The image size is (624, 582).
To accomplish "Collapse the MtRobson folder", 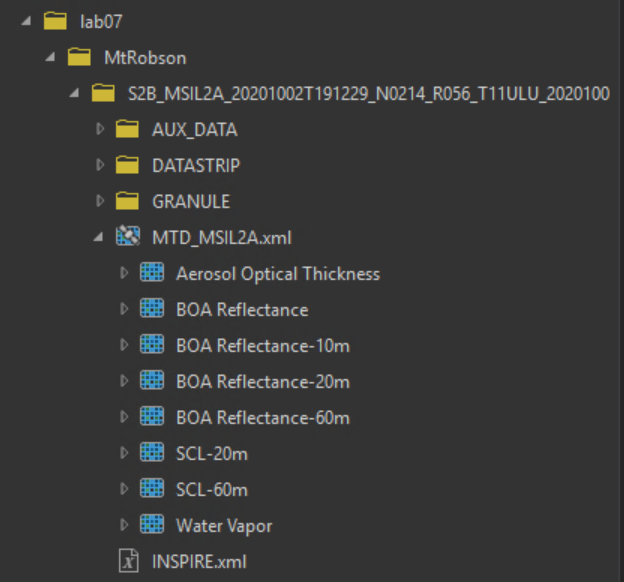I will click(x=51, y=58).
